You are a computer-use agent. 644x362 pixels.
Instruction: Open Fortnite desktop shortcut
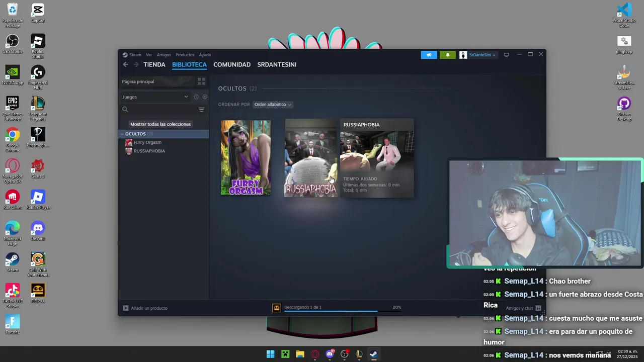point(13,325)
